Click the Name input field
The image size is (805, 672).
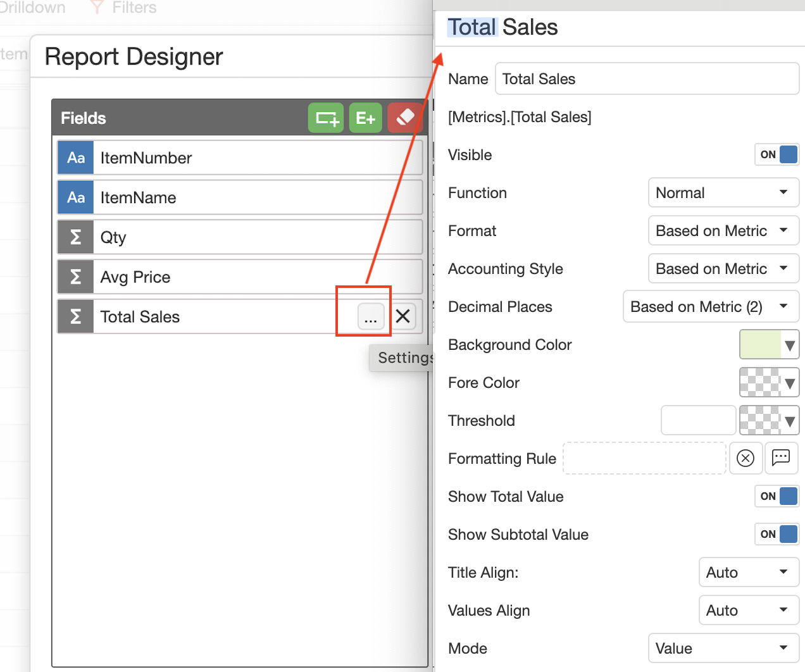tap(647, 78)
